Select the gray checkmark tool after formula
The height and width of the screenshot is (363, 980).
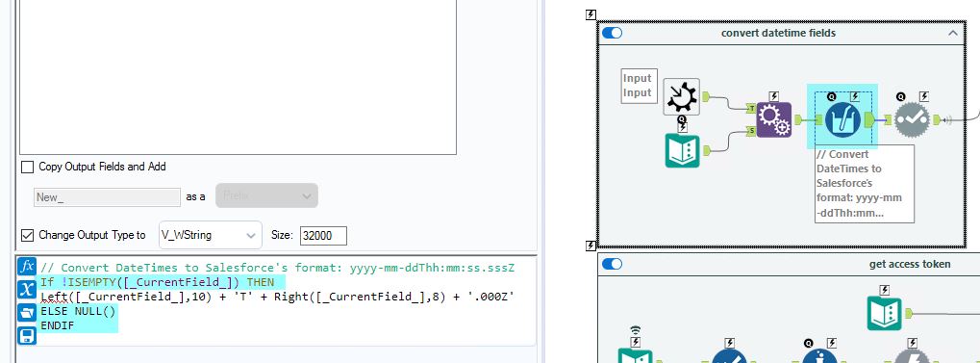click(x=913, y=120)
